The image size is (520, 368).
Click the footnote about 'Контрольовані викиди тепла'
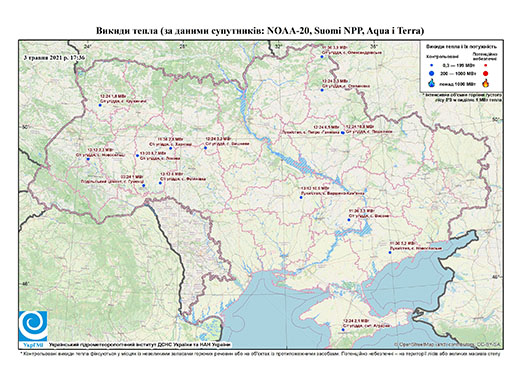point(260,353)
